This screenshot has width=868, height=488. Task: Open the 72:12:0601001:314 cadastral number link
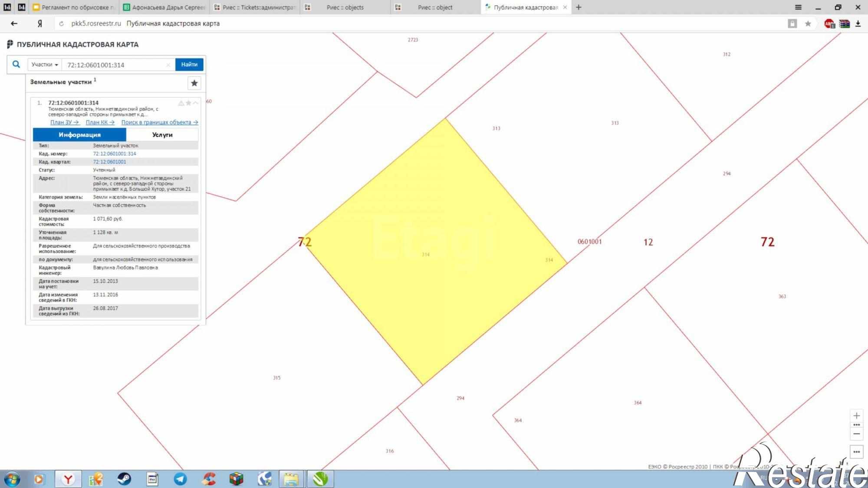point(115,154)
